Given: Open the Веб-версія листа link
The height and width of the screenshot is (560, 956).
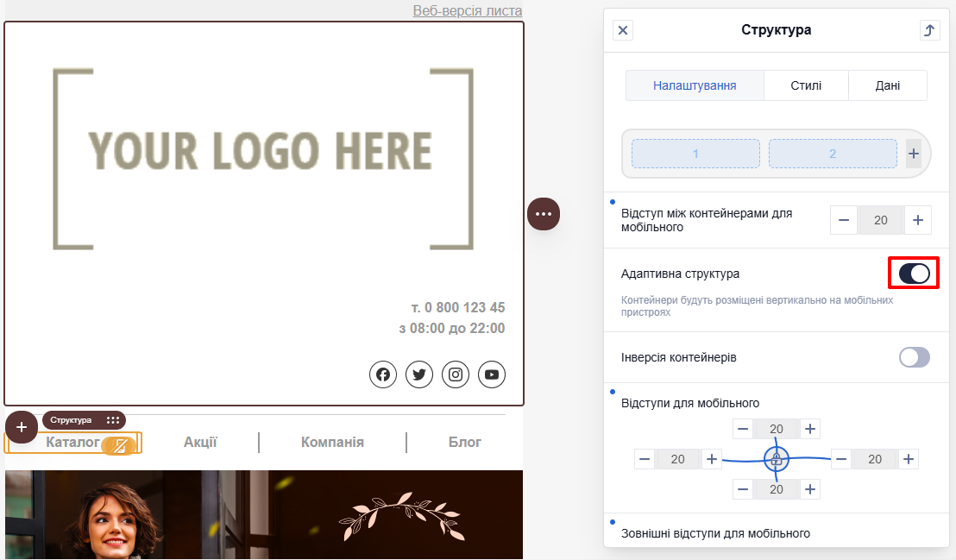Looking at the screenshot, I should pos(468,10).
